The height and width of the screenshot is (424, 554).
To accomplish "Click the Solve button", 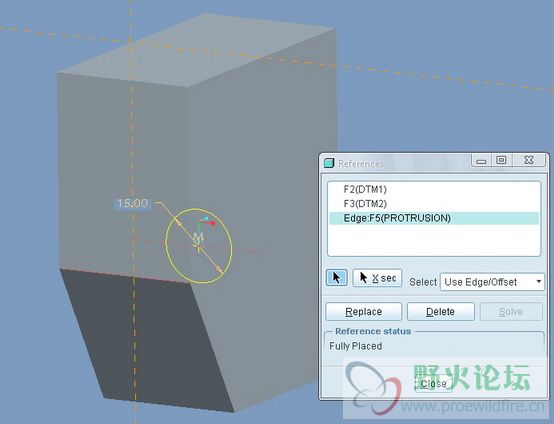I will (511, 312).
